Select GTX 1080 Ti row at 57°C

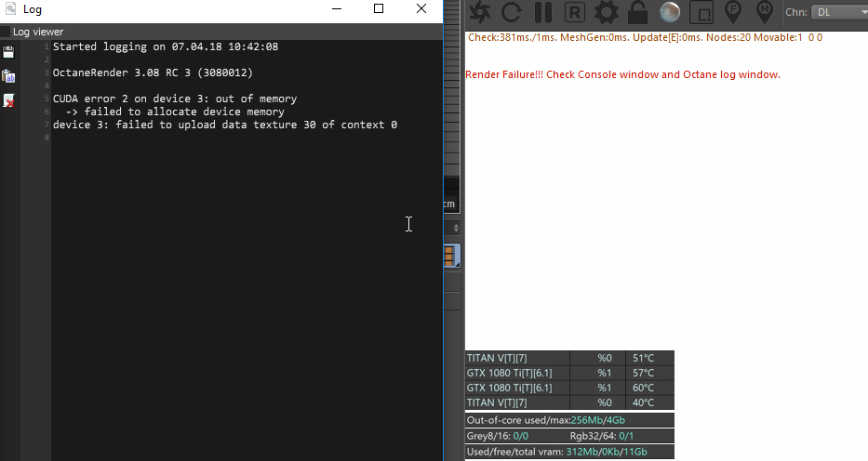(569, 373)
